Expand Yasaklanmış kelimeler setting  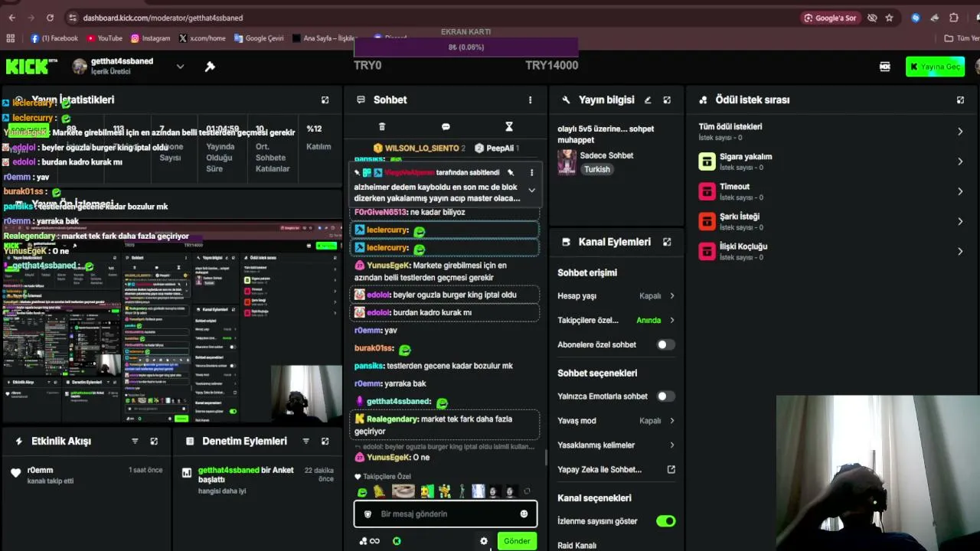click(672, 445)
